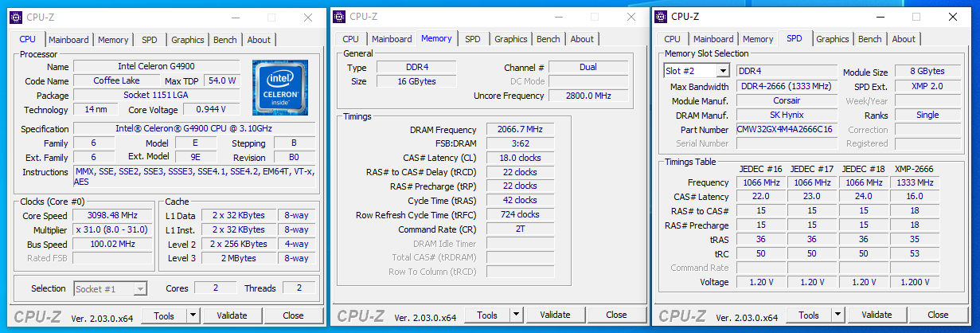Image resolution: width=980 pixels, height=333 pixels.
Task: Expand the Tools dropdown arrow in the right window
Action: [x=838, y=315]
